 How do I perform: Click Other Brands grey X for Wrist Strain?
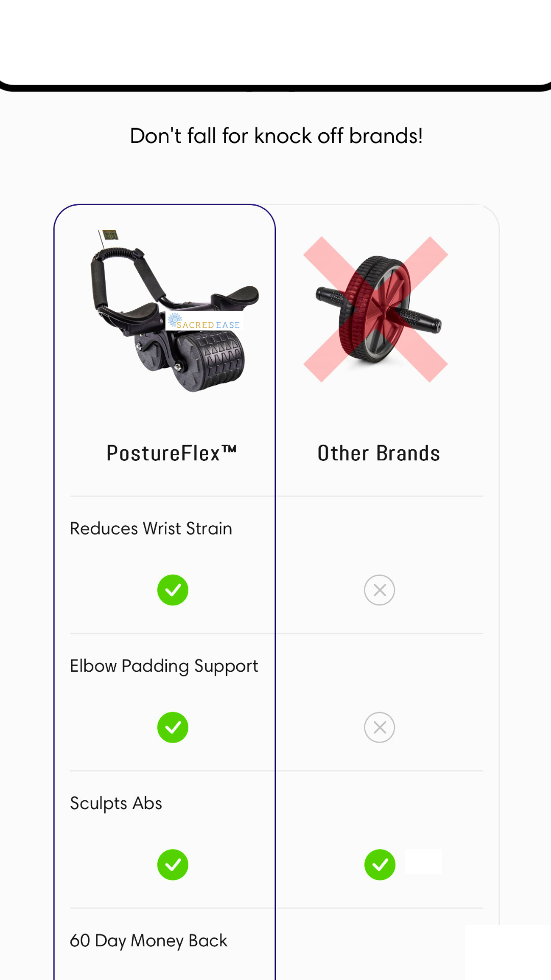pos(380,590)
